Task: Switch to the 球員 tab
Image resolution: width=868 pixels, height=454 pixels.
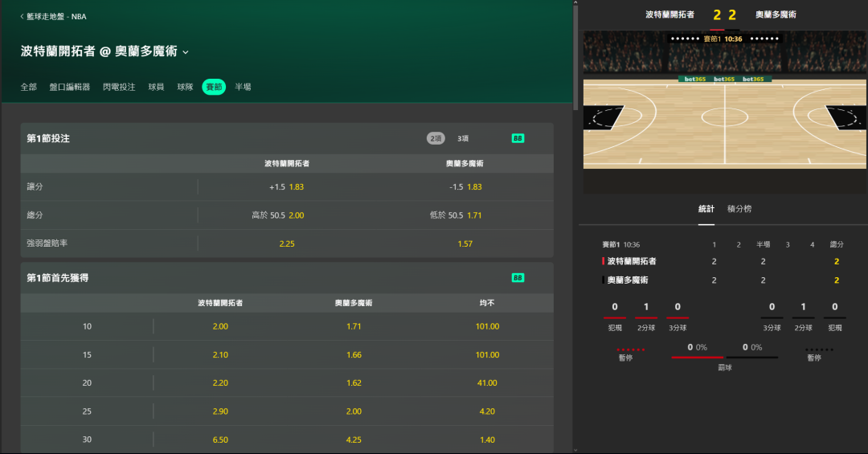Action: (156, 87)
